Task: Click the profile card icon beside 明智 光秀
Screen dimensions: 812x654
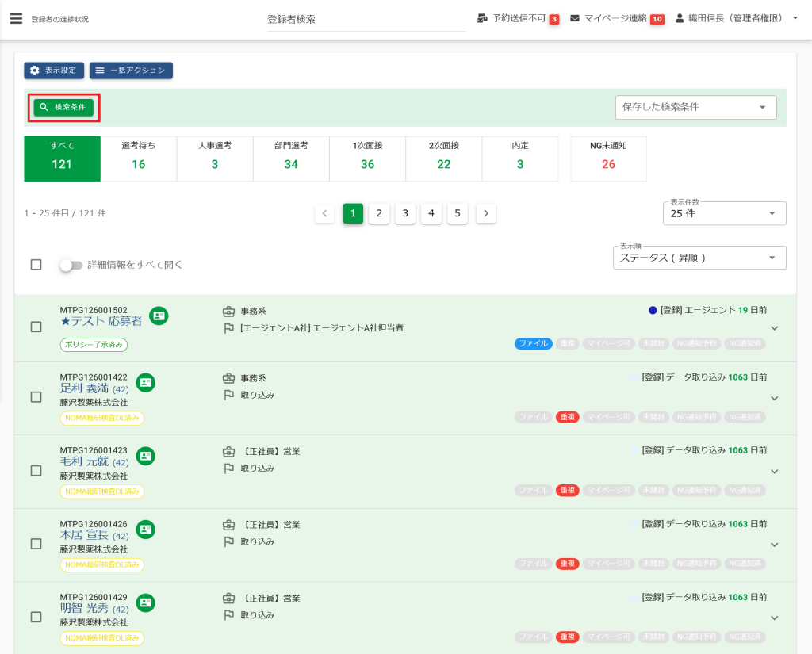Action: coord(146,602)
